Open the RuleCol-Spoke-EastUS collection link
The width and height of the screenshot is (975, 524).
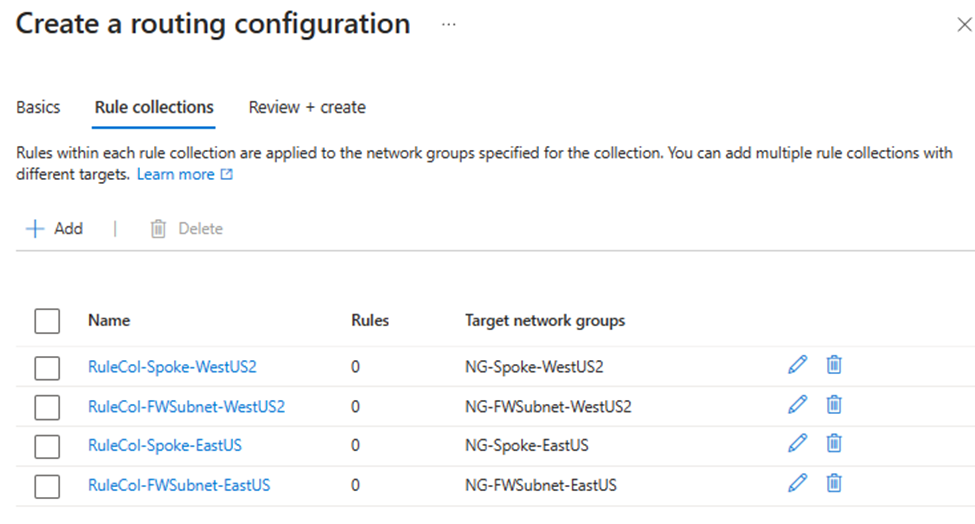click(x=165, y=446)
